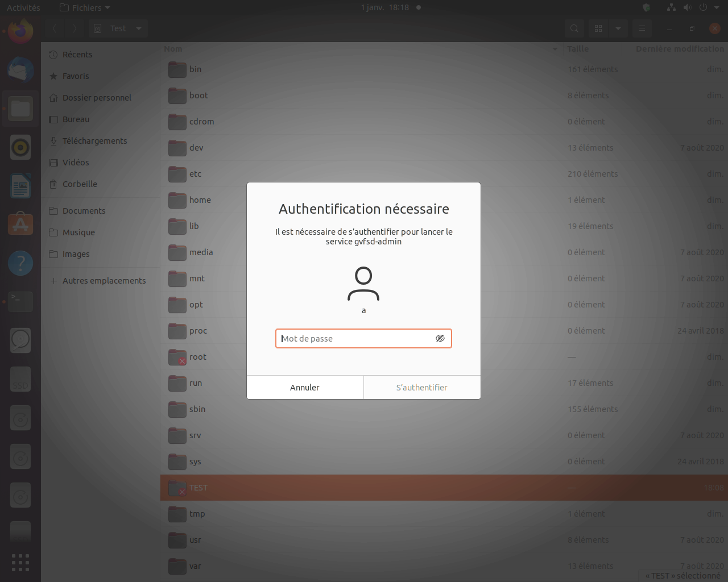728x582 pixels.
Task: Open Favoris in the sidebar
Action: [x=101, y=76]
